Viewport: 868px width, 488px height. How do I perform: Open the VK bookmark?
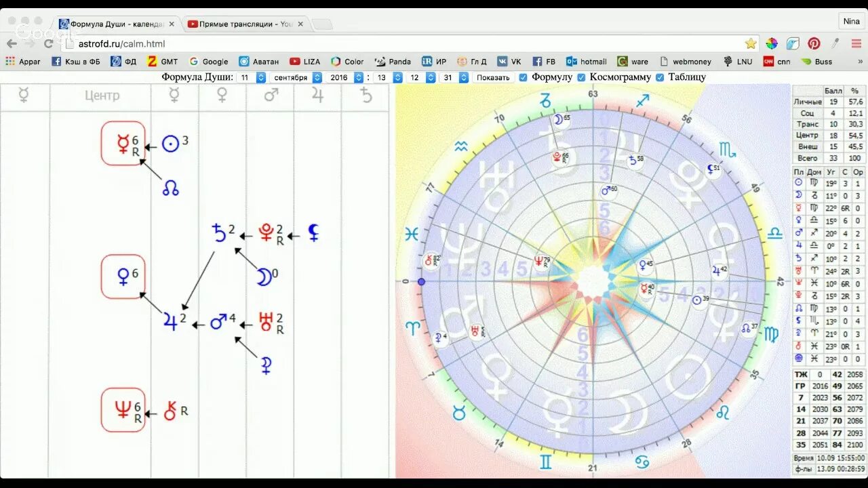tap(509, 61)
